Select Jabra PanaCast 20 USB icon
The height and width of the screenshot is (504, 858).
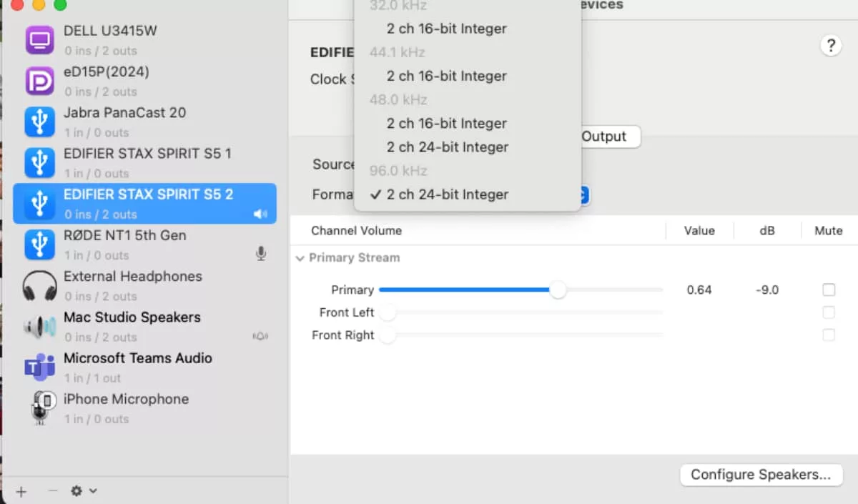pos(40,122)
